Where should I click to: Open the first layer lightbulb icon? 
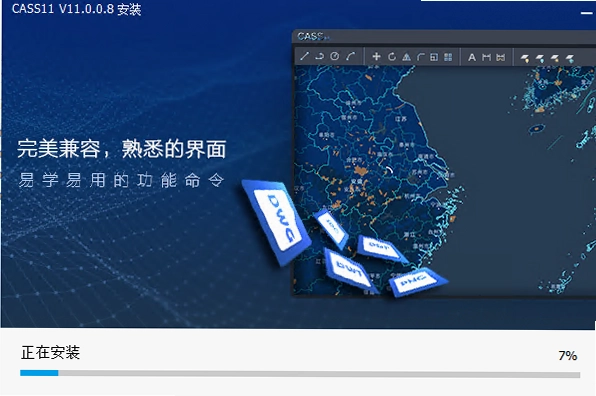tap(525, 59)
